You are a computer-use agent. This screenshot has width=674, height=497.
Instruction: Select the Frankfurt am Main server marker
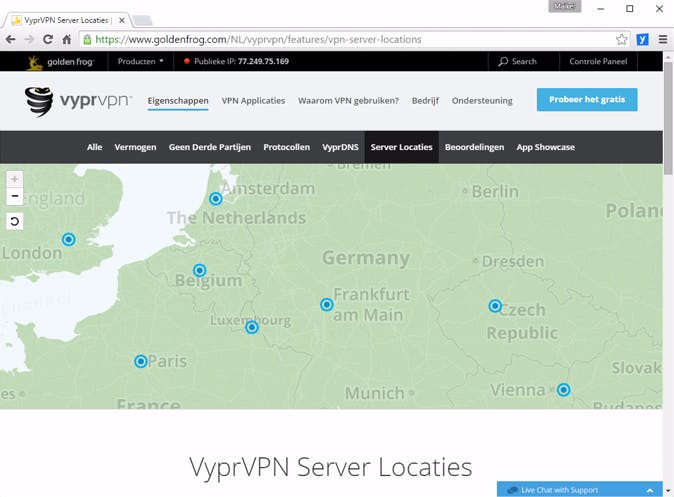coord(327,304)
